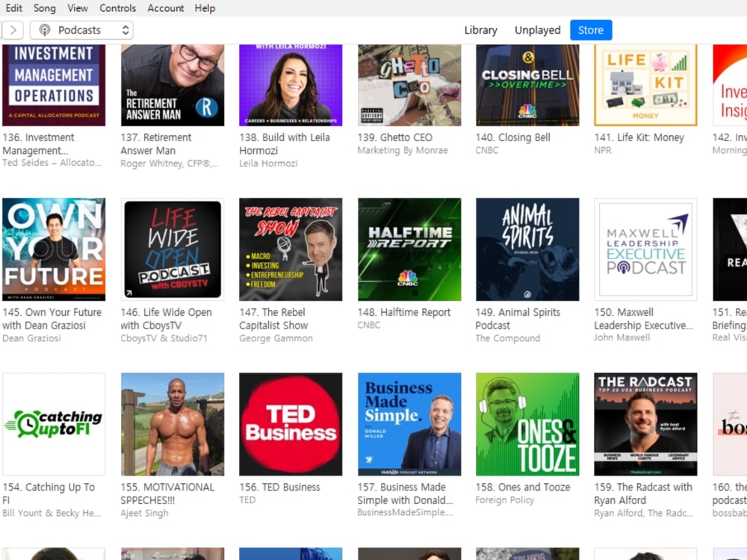Open the Ghetto CEO artwork
Screen dimensions: 747x560
tap(409, 85)
